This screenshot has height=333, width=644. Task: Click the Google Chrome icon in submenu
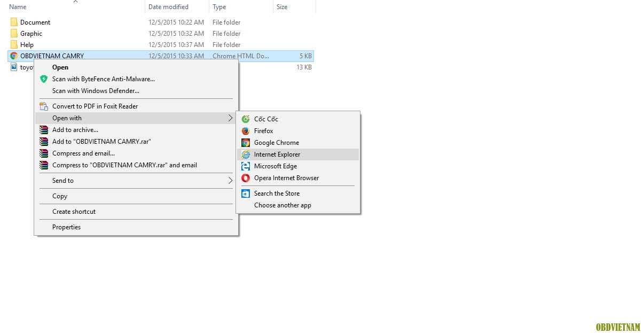(246, 142)
